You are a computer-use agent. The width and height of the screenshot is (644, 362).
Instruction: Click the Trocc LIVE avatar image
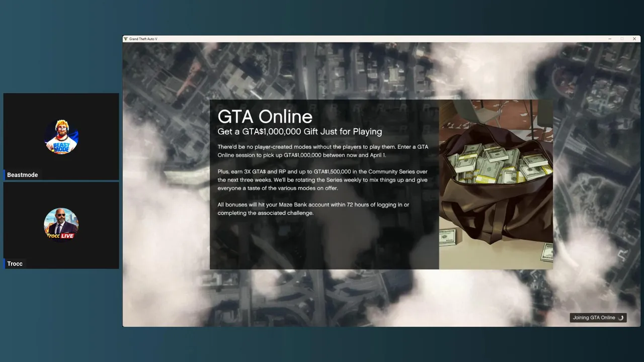click(x=61, y=225)
